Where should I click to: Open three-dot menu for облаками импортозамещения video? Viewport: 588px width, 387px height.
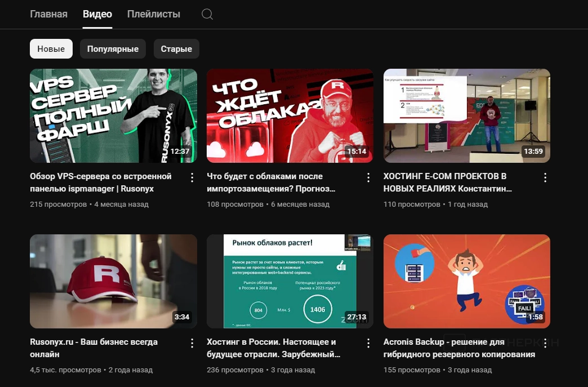(x=368, y=177)
